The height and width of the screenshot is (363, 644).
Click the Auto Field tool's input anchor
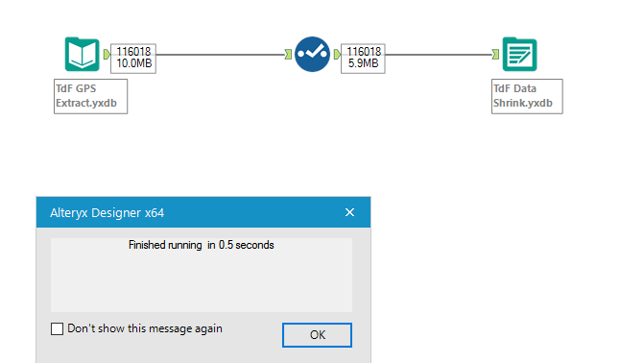click(288, 55)
